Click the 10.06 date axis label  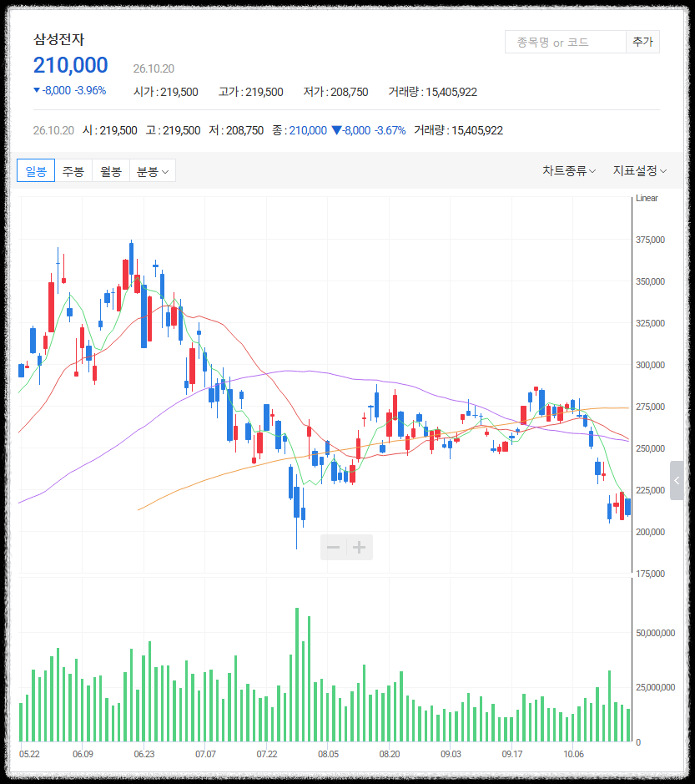pos(573,754)
